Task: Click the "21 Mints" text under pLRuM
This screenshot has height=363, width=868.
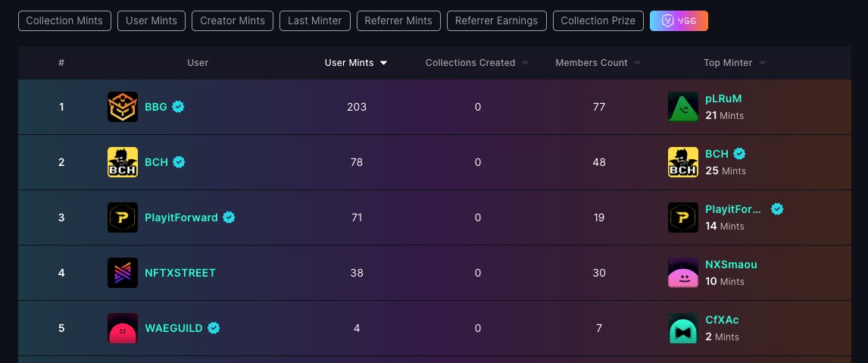Action: [725, 116]
